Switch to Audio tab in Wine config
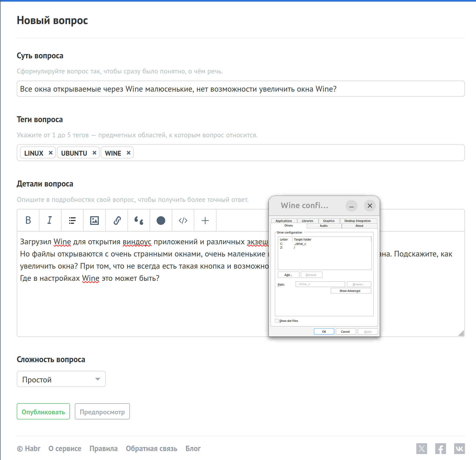The width and height of the screenshot is (476, 460). (x=324, y=226)
